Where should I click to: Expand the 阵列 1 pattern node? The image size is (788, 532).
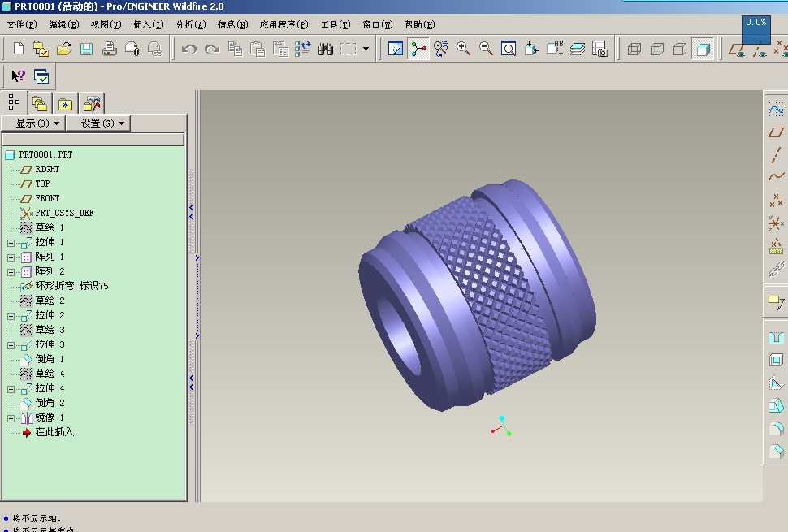(11, 257)
